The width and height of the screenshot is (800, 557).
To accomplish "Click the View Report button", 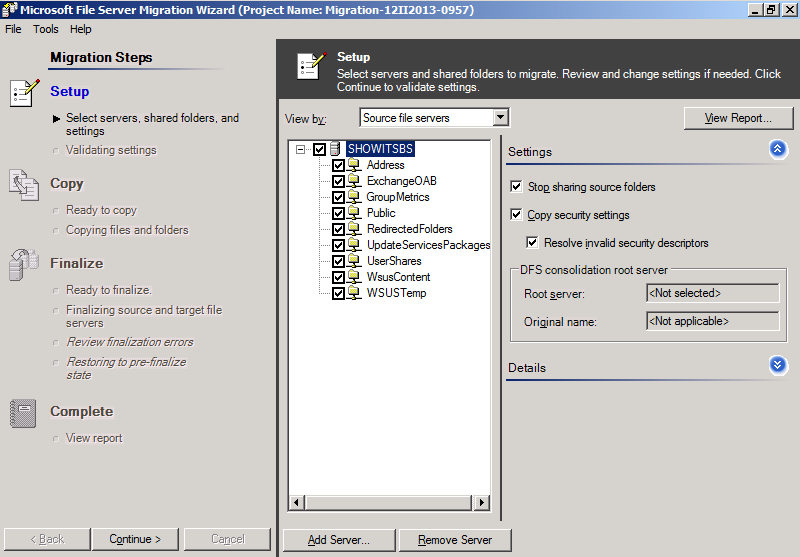I will click(x=738, y=118).
